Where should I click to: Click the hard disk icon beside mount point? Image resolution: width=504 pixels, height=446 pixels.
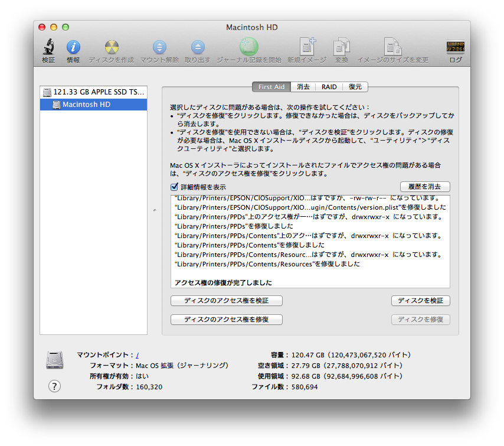pyautogui.click(x=55, y=360)
